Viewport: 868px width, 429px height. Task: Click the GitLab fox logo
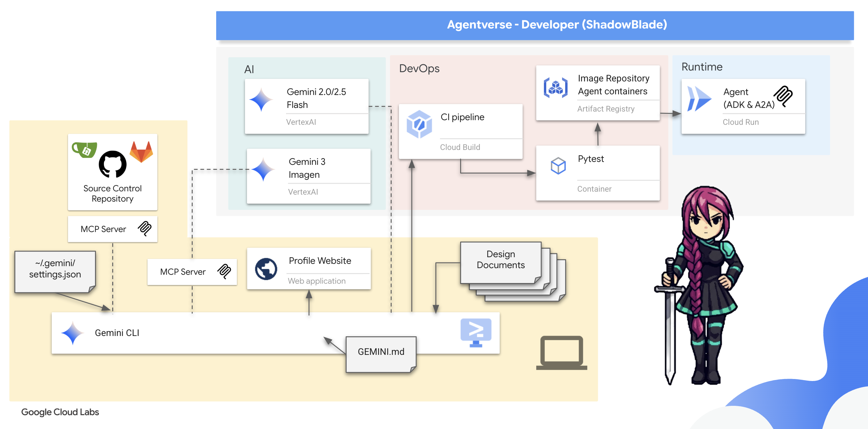[141, 152]
